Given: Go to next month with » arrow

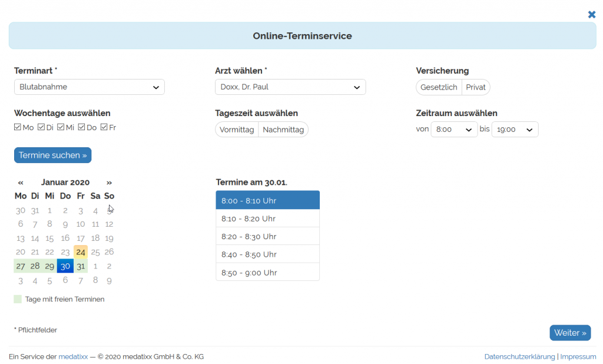Looking at the screenshot, I should [109, 183].
